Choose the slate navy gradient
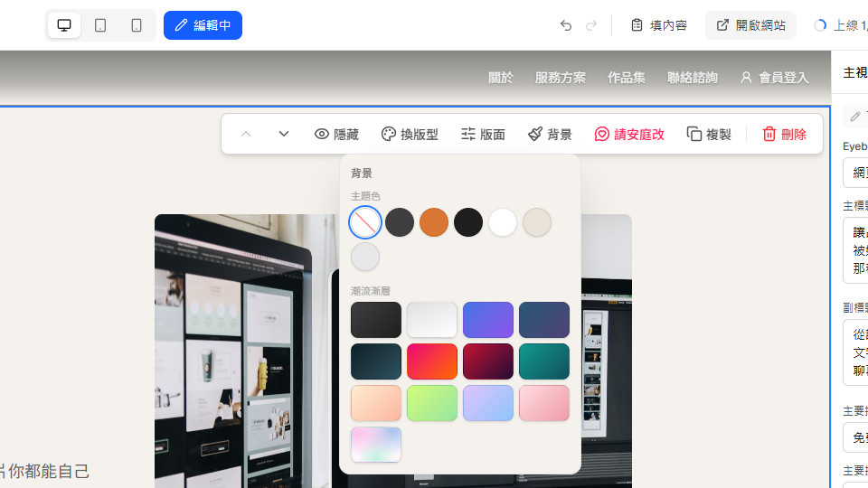Viewport: 868px width, 488px height. click(544, 320)
